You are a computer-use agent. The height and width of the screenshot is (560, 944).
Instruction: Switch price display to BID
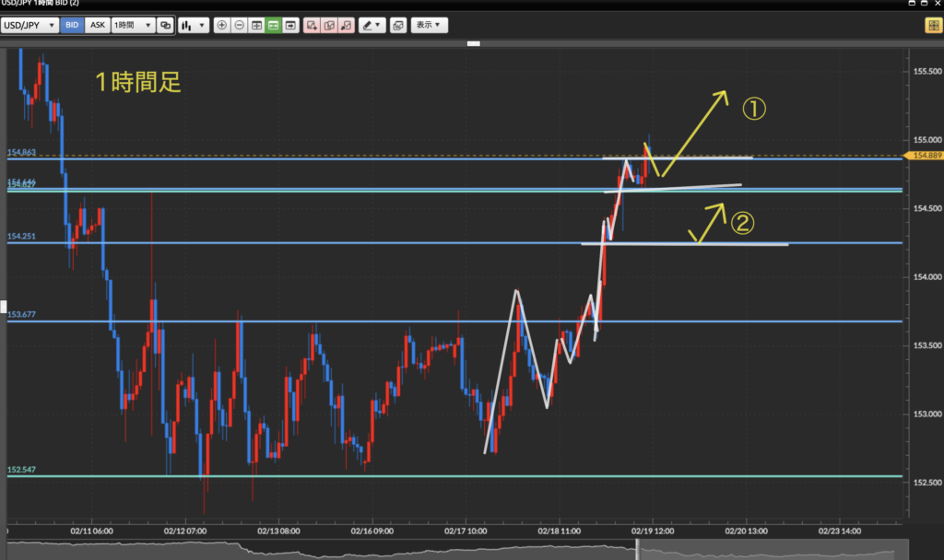(72, 26)
